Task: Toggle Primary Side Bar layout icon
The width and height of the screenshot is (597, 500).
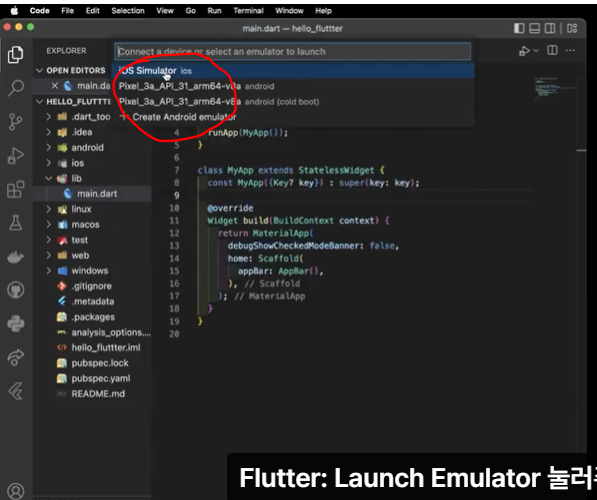Action: coord(519,28)
